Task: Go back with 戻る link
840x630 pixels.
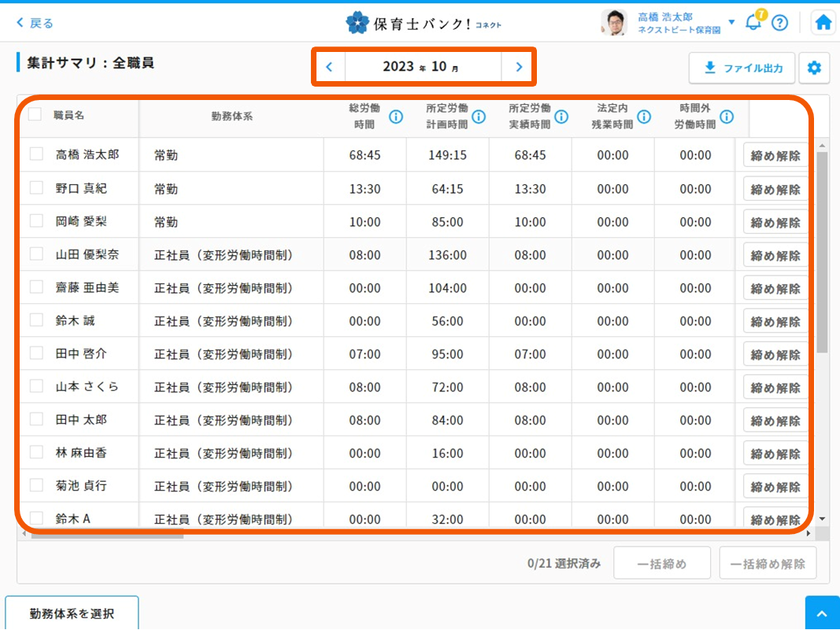Action: (x=35, y=23)
